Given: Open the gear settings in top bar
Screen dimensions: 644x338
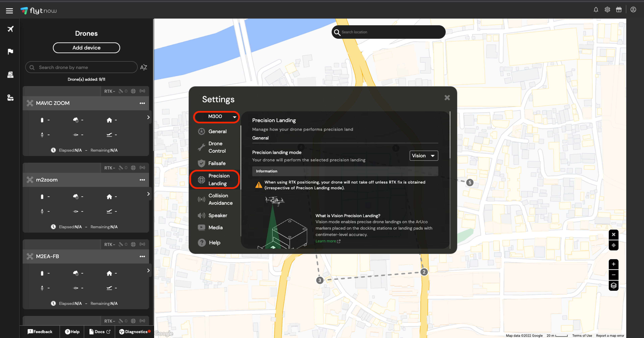Looking at the screenshot, I should coord(607,10).
